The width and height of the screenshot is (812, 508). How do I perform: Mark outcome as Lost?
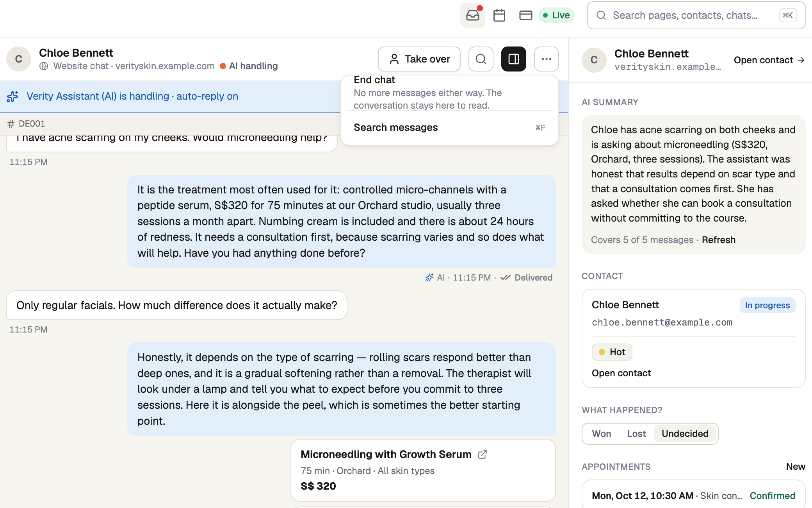tap(636, 434)
